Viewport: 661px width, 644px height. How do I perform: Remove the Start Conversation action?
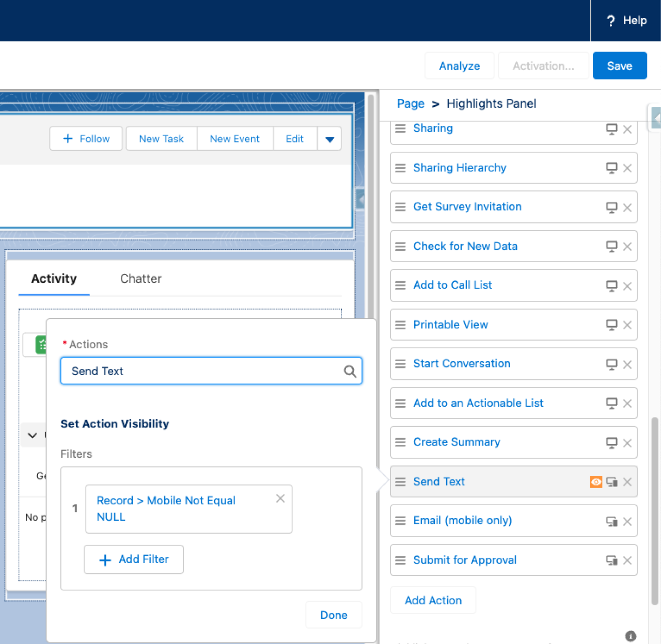[627, 364]
